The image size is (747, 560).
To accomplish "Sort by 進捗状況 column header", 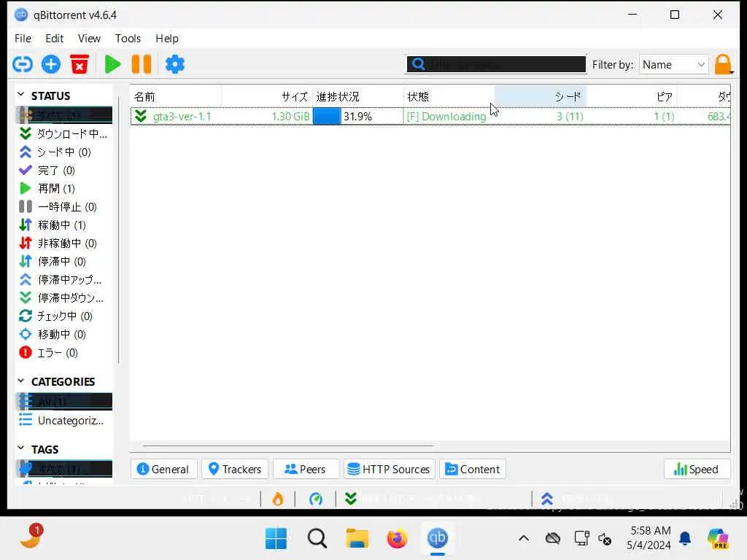I will click(x=357, y=97).
